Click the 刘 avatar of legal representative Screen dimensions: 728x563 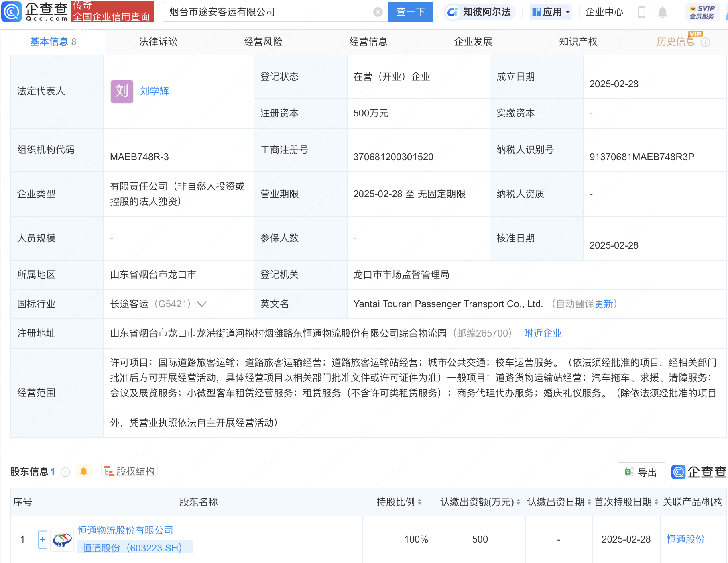[x=122, y=91]
